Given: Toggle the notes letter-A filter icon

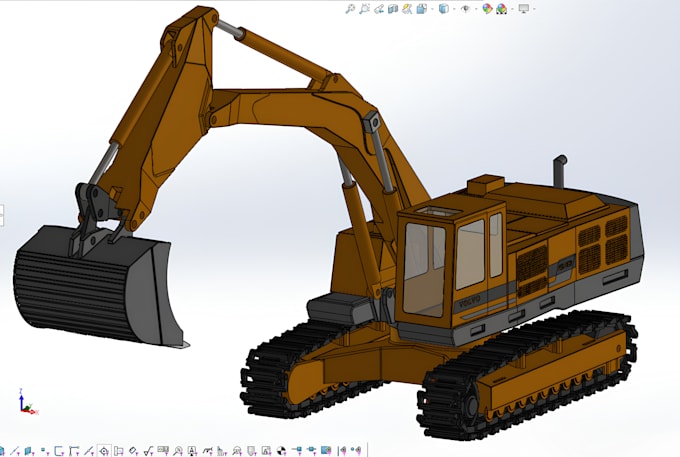Looking at the screenshot, I should click(x=192, y=451).
